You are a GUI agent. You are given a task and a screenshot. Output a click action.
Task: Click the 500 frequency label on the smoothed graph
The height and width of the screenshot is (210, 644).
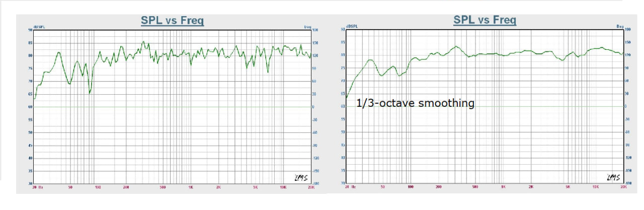(x=475, y=186)
